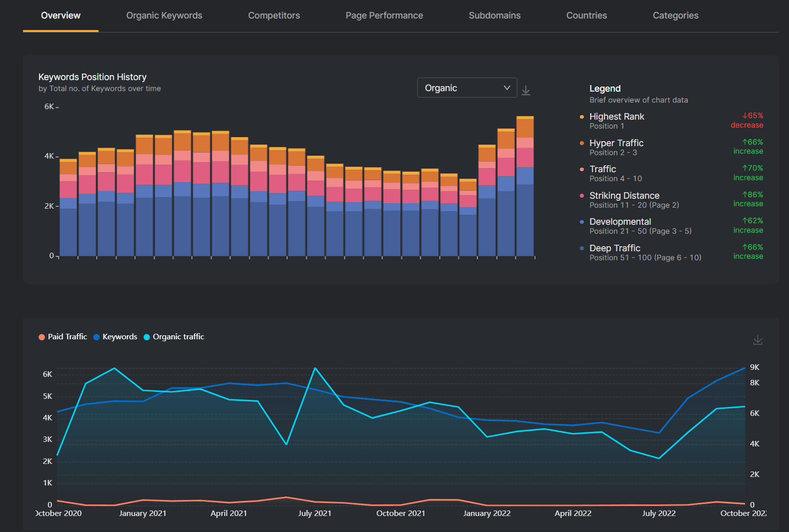Click the 70% increase indicator

click(748, 173)
